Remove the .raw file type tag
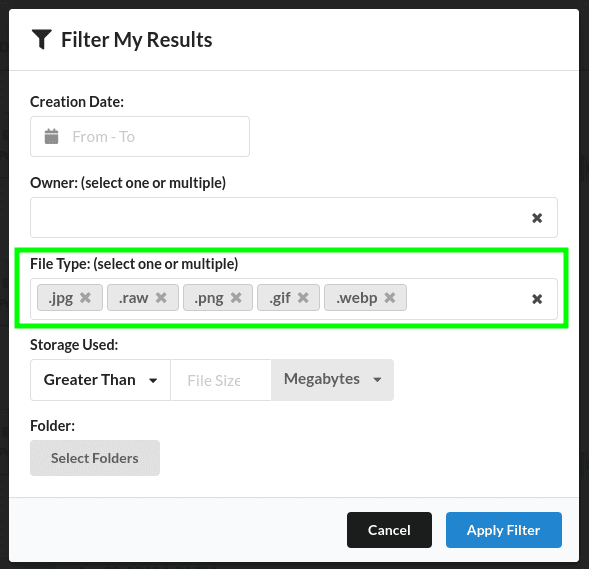 pyautogui.click(x=161, y=298)
